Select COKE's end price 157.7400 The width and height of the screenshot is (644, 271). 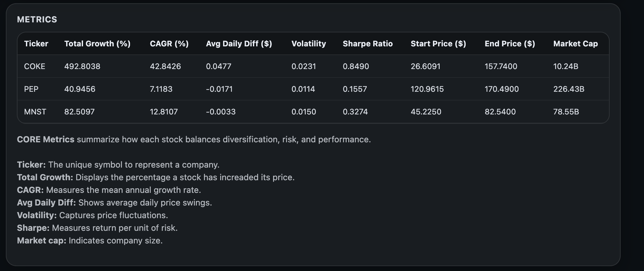click(x=501, y=66)
